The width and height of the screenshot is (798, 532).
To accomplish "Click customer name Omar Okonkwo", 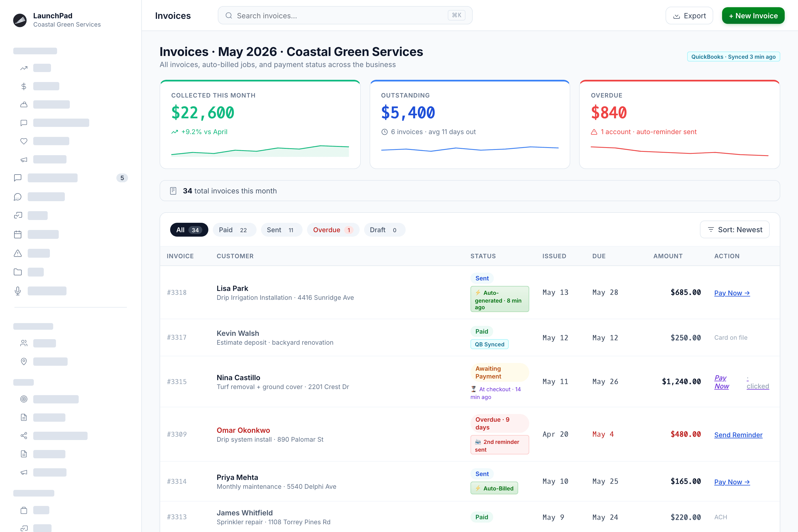I will [243, 430].
